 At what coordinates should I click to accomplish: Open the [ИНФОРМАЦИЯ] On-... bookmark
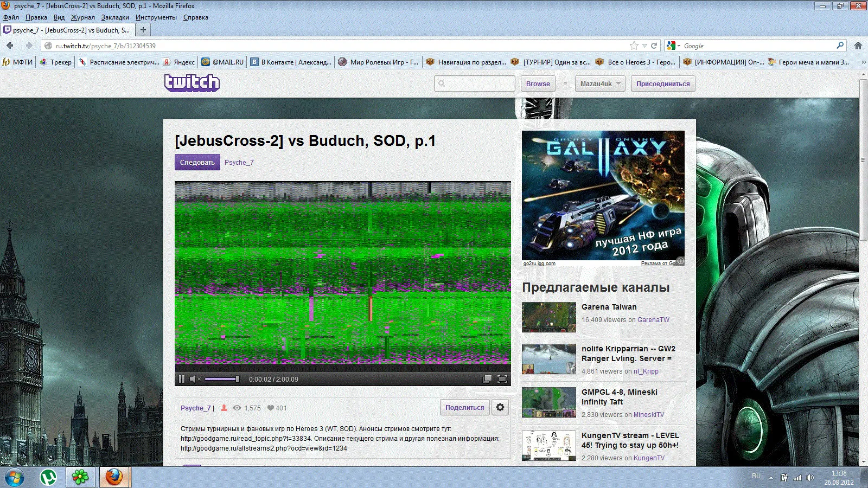pos(724,62)
